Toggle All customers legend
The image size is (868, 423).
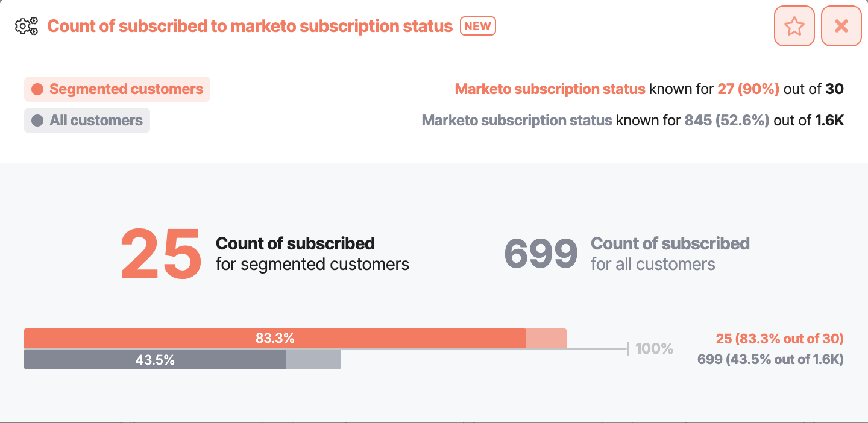pos(87,121)
